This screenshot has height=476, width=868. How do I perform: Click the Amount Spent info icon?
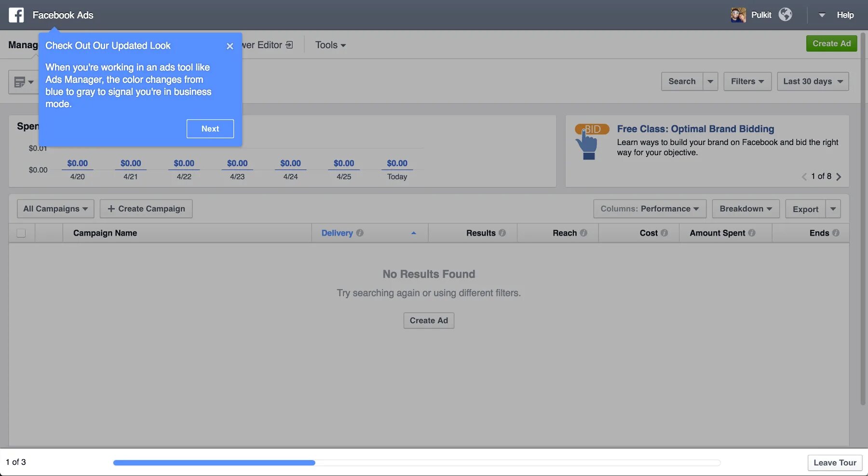[x=751, y=233]
